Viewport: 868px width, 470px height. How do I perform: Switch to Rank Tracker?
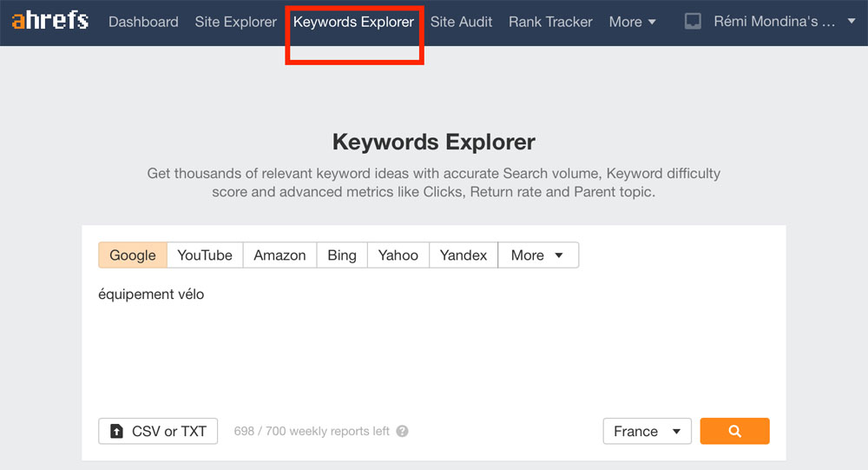tap(551, 22)
